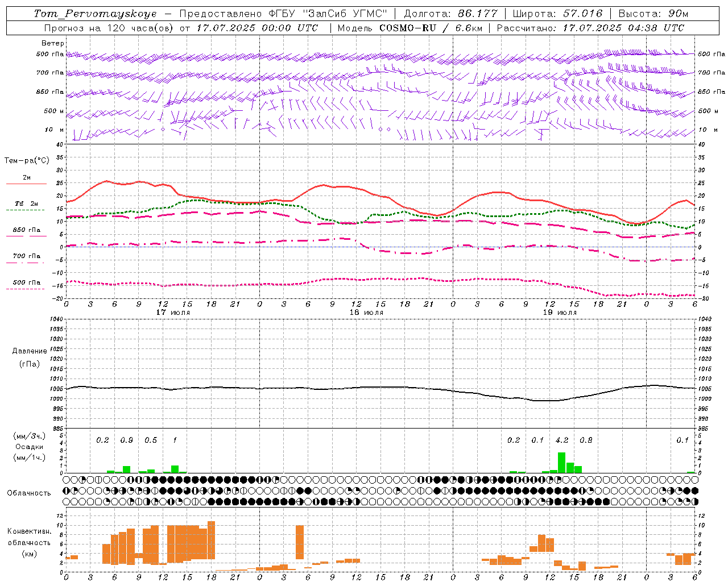Click the tallest green precipitation bar under '4.2'
The height and width of the screenshot is (582, 728).
[561, 463]
